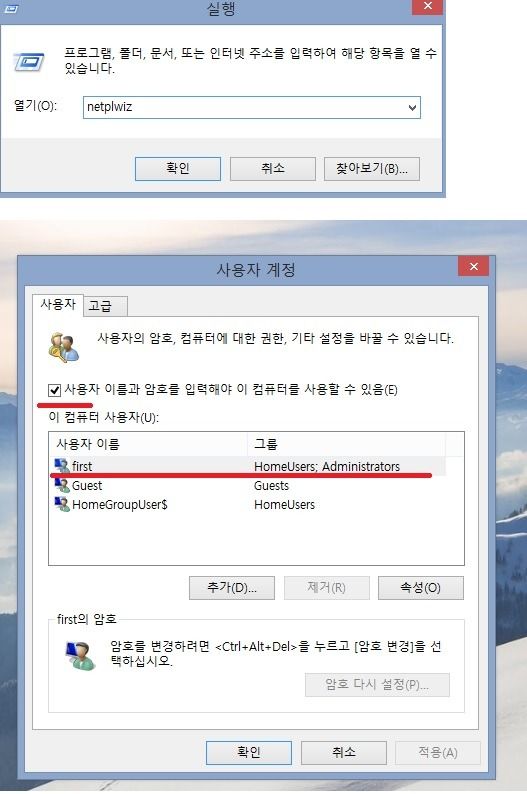Open 속성(O) properties for selected user
Viewport: 527px width, 794px height.
(x=421, y=588)
